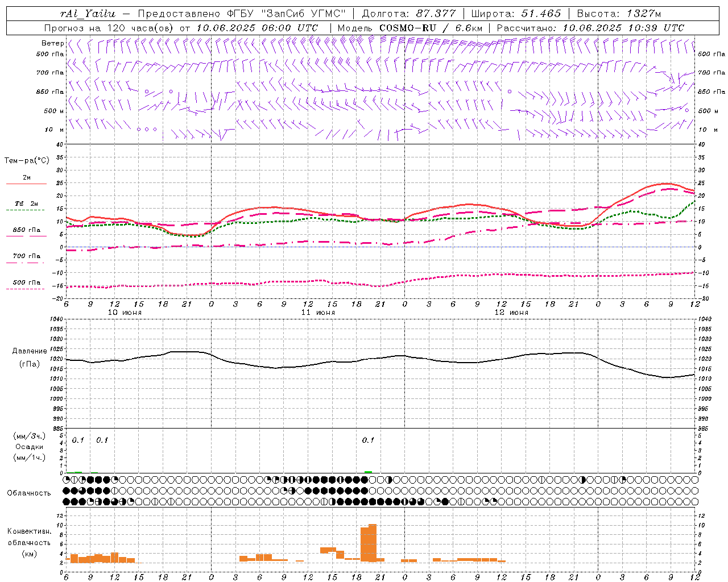This screenshot has height=582, width=728.
Task: Click the latitude value Широта: 51.465
Action: pyautogui.click(x=516, y=14)
